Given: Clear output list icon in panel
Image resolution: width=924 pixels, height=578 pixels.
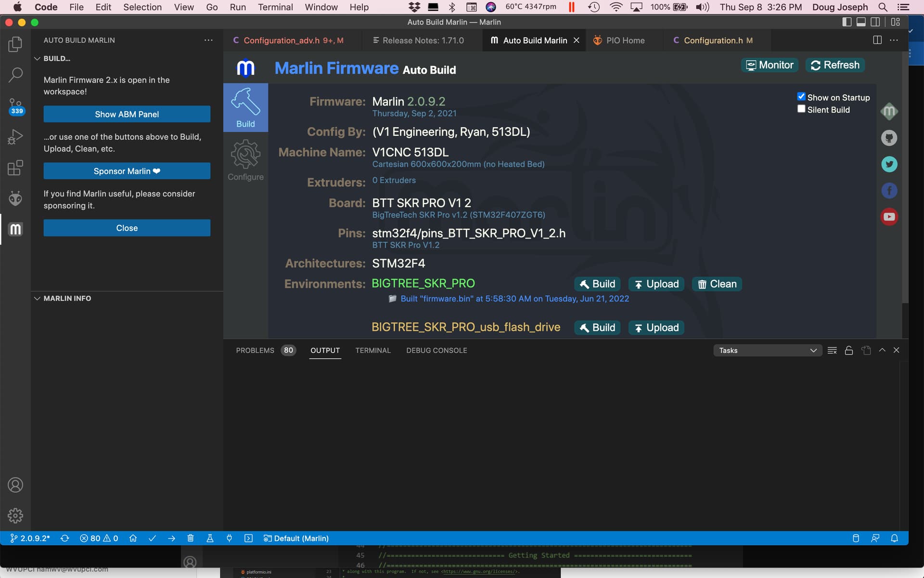Looking at the screenshot, I should pos(832,350).
